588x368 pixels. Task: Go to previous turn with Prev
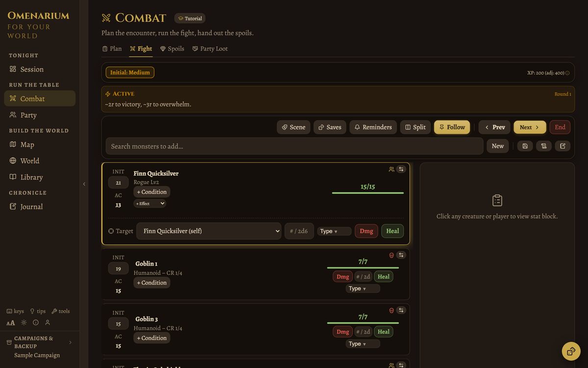494,127
